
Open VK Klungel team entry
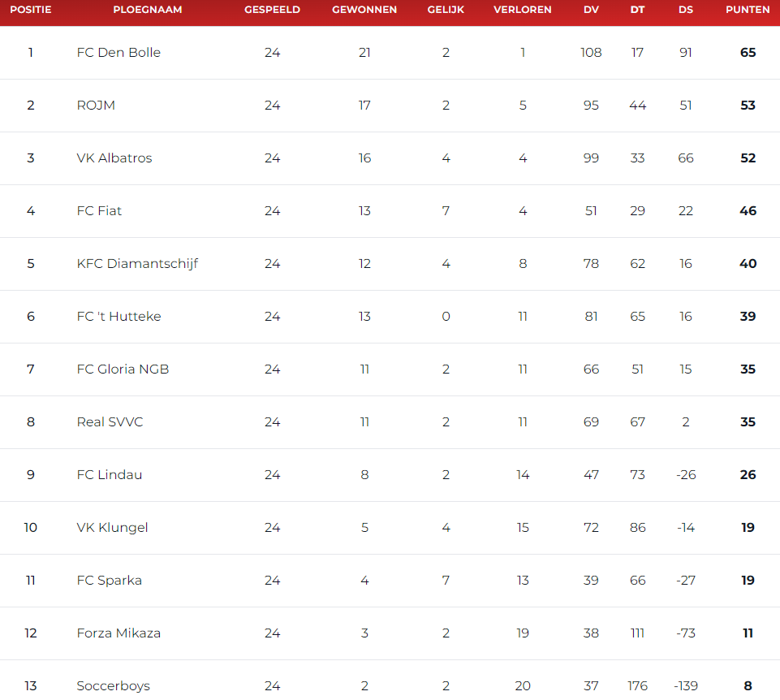click(x=112, y=528)
